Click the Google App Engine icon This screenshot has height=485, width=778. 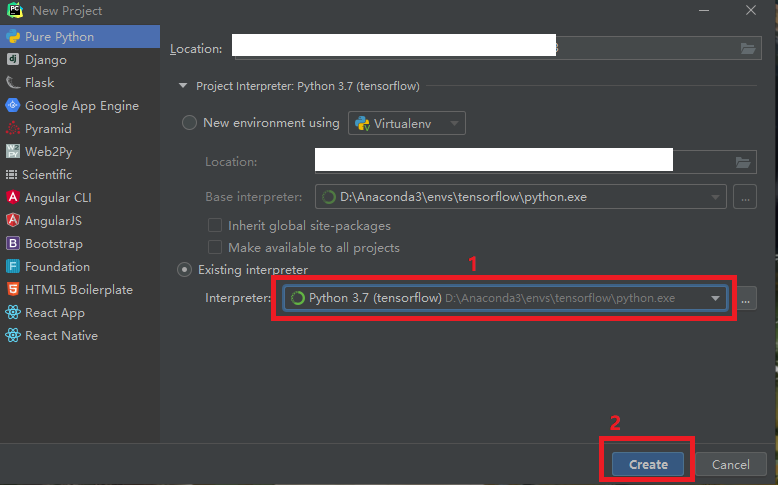(13, 105)
